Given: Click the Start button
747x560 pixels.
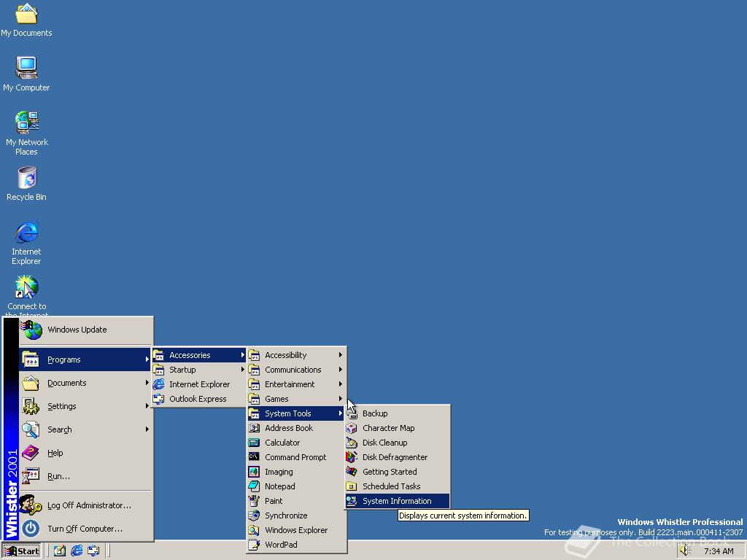Looking at the screenshot, I should point(22,551).
